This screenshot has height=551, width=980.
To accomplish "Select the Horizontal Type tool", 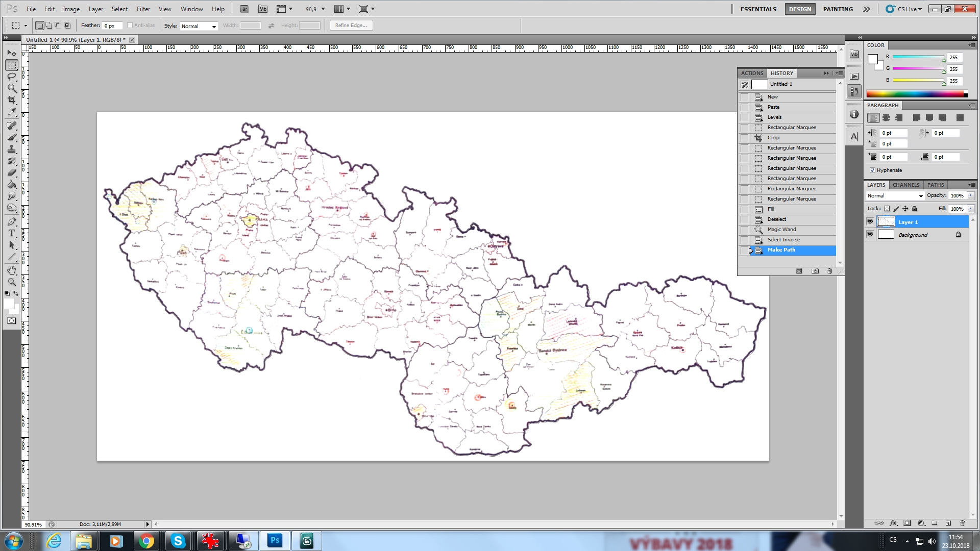I will point(12,233).
